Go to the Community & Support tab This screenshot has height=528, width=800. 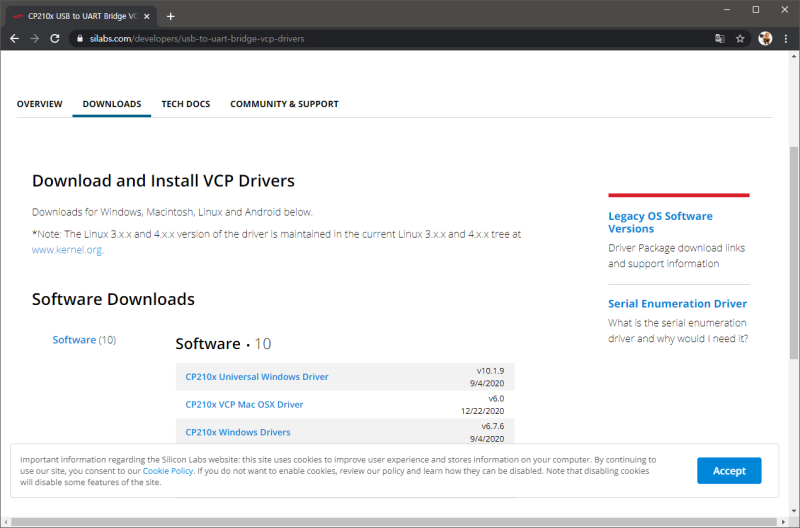click(x=284, y=104)
